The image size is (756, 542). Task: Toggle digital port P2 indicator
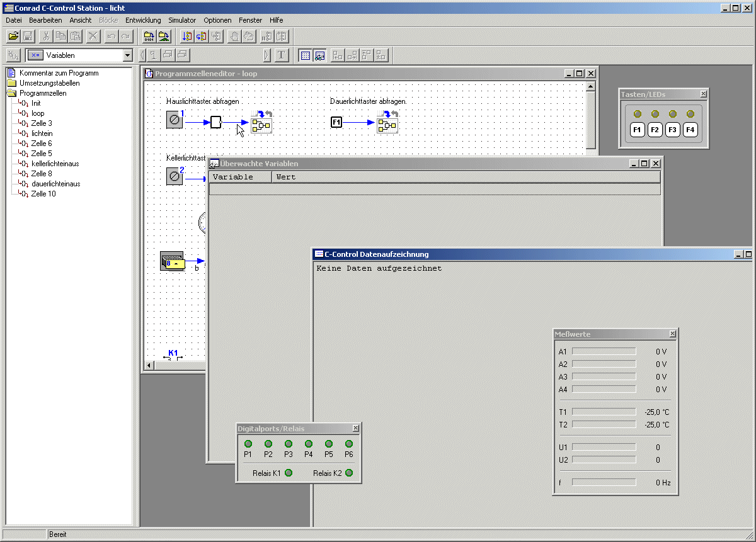pyautogui.click(x=268, y=444)
